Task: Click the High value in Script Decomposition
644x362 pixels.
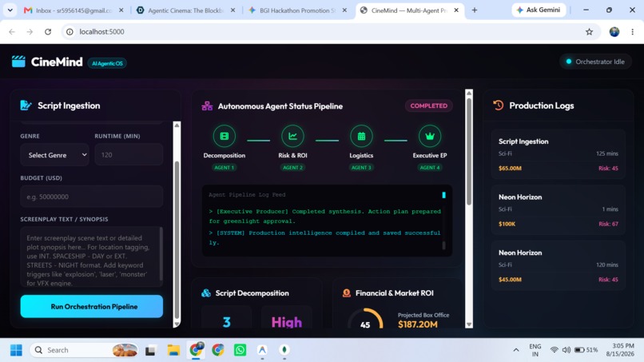Action: 287,322
